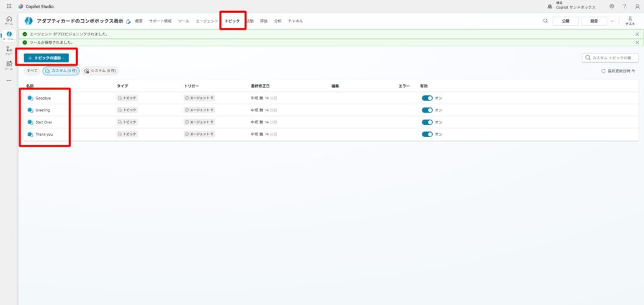Disable the Goodbye topic toggle
Viewport: 644px width, 305px height.
[427, 98]
